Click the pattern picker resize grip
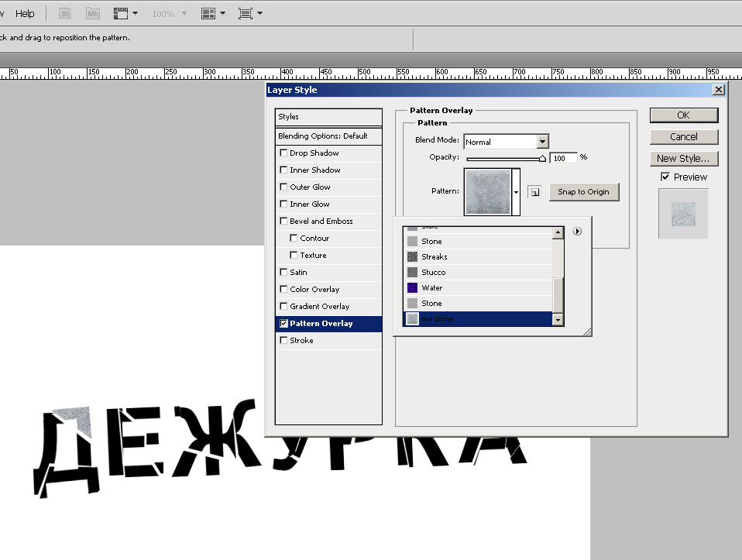Viewport: 742px width, 560px height. (x=587, y=332)
